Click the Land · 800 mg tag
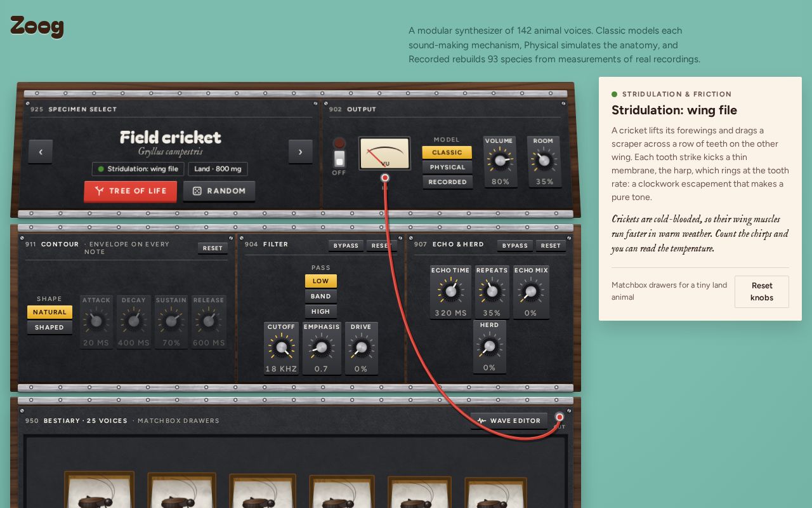The image size is (812, 508). (x=218, y=169)
